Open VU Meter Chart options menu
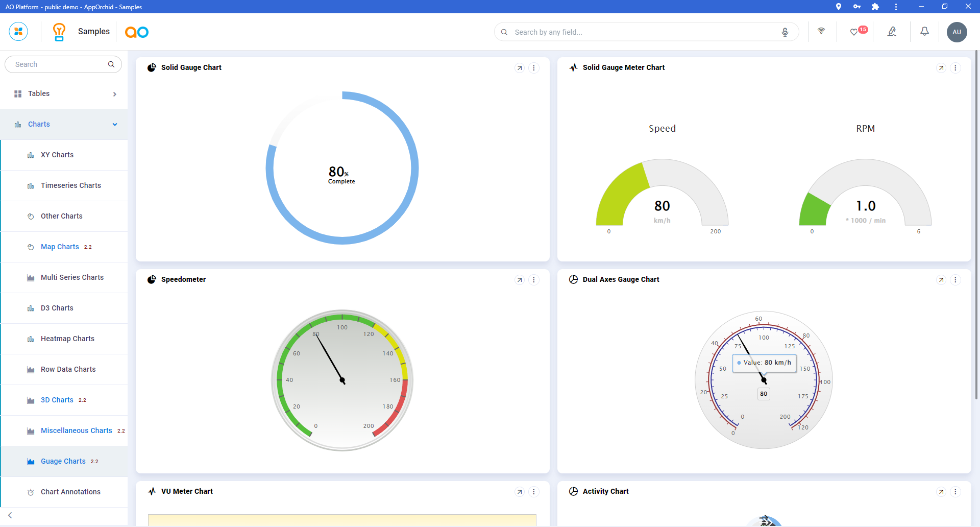The image size is (980, 527). [x=534, y=492]
